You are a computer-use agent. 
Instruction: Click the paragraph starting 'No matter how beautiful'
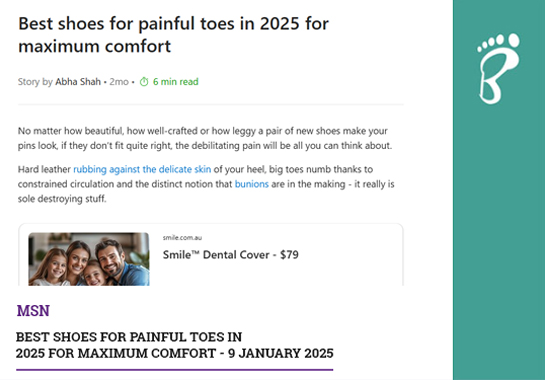(x=205, y=138)
